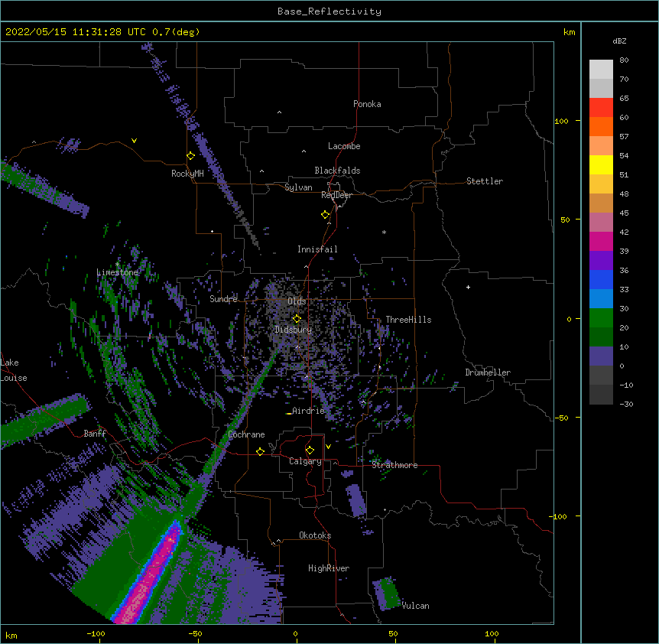This screenshot has width=659, height=644.
Task: Click the Vulcan label
Action: 415,606
